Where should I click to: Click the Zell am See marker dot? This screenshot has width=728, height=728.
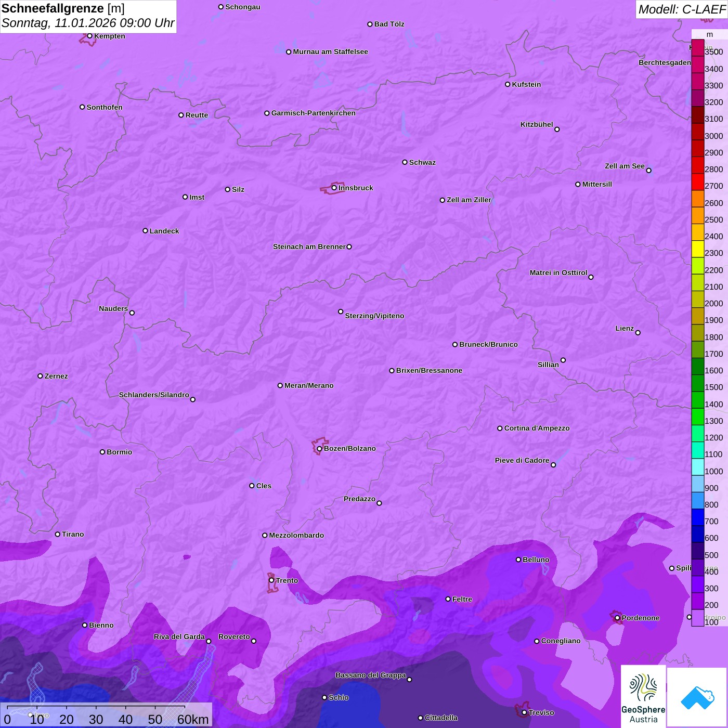(648, 171)
